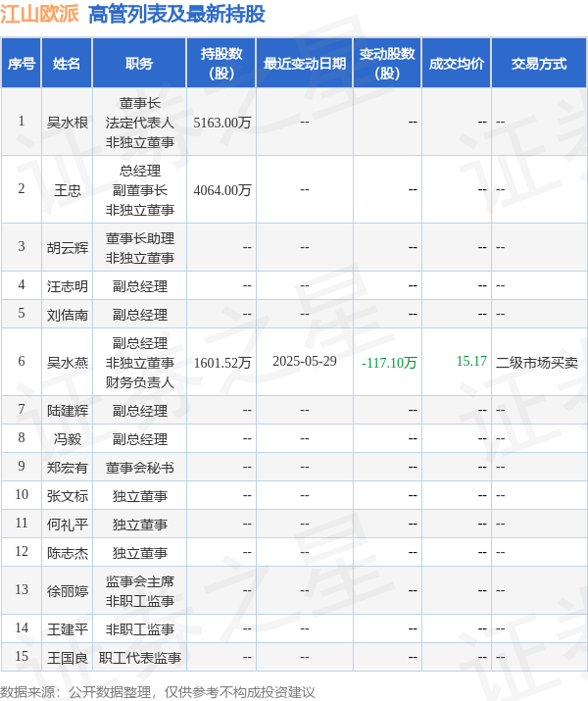Click the 成交均价 column header
The width and height of the screenshot is (588, 701).
tap(457, 63)
